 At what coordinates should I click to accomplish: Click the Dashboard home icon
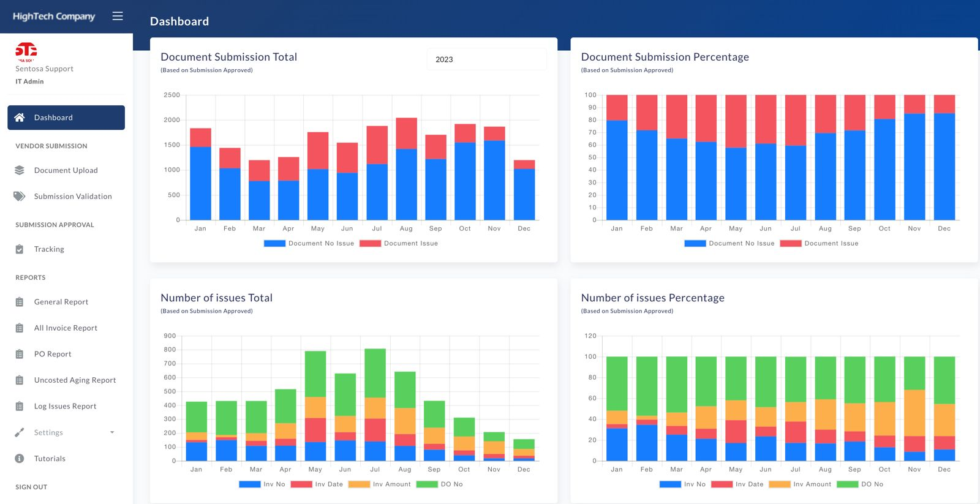point(20,118)
